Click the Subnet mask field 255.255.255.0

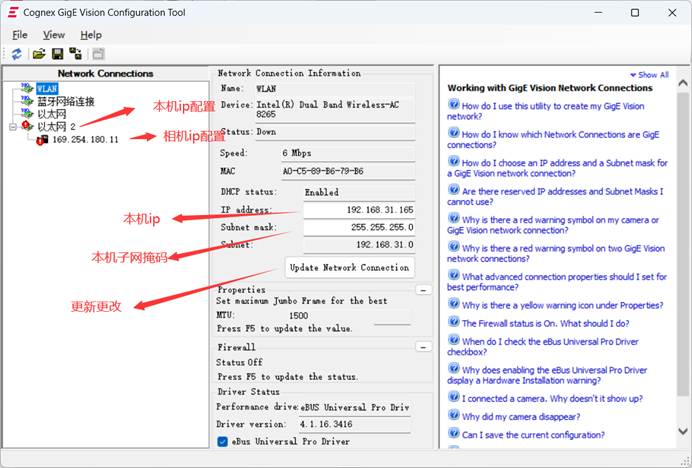point(359,227)
